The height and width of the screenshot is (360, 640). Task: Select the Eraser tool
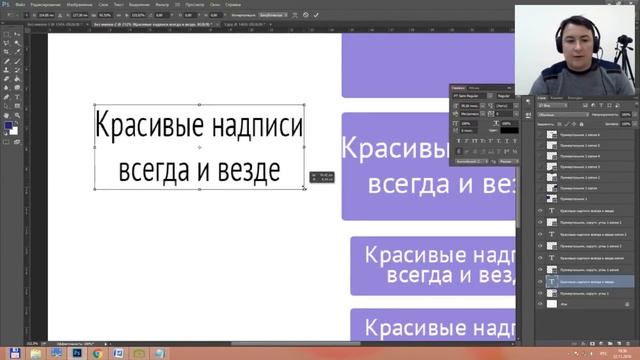click(x=7, y=79)
